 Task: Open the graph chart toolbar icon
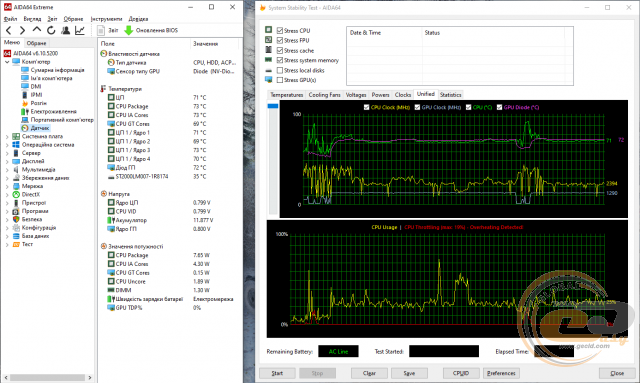(80, 30)
